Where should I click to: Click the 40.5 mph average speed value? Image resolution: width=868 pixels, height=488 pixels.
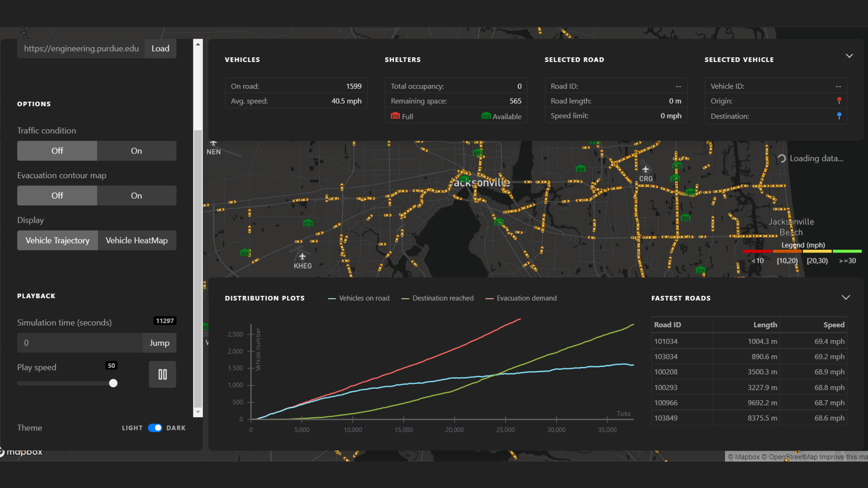click(346, 101)
